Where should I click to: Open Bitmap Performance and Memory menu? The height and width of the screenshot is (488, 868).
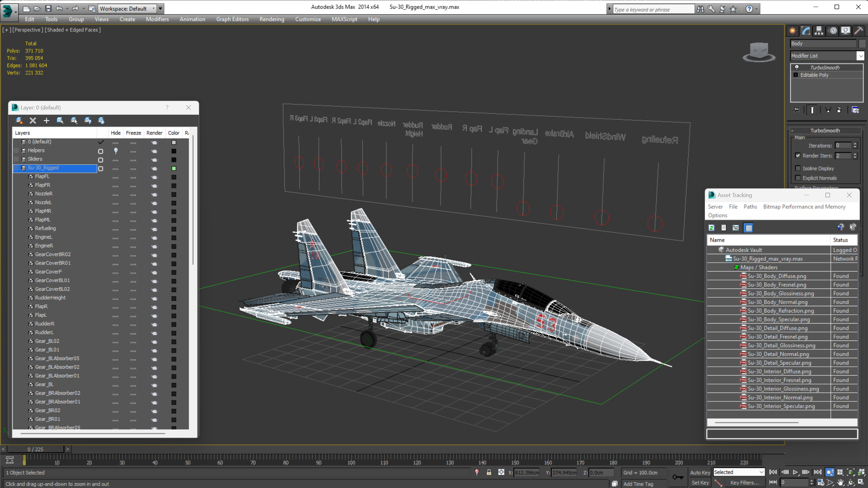point(804,206)
